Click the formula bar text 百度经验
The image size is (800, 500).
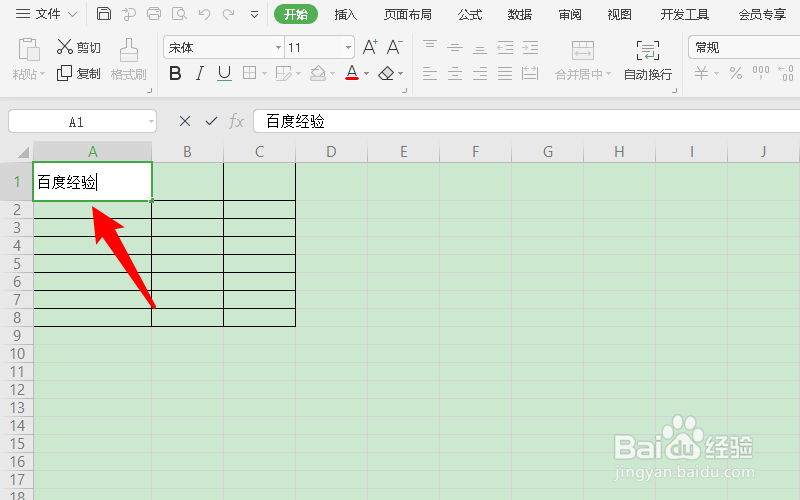click(295, 121)
